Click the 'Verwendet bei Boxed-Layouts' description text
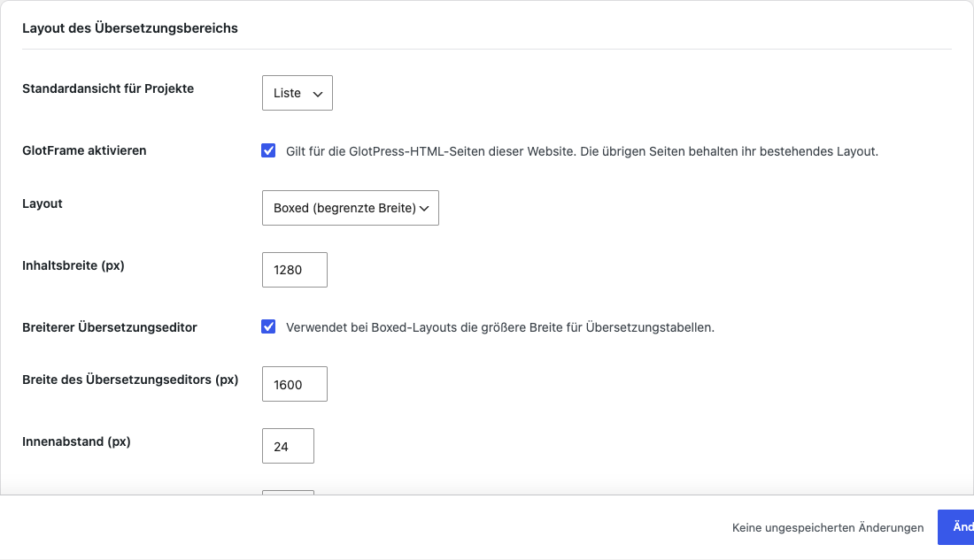Screen dimensions: 974x560 (500, 328)
